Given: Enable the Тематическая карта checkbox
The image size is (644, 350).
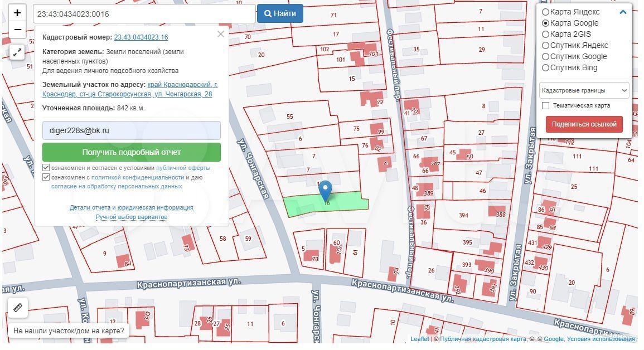Looking at the screenshot, I should (546, 105).
